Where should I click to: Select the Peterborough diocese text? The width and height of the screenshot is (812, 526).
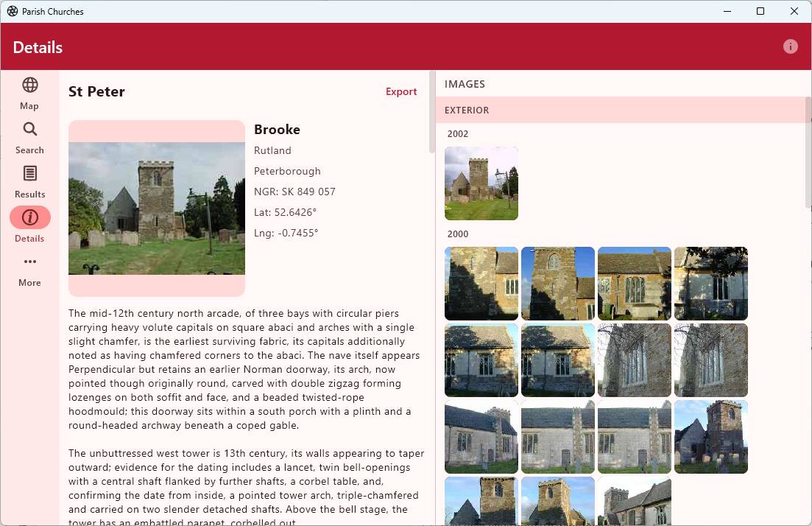click(x=287, y=172)
